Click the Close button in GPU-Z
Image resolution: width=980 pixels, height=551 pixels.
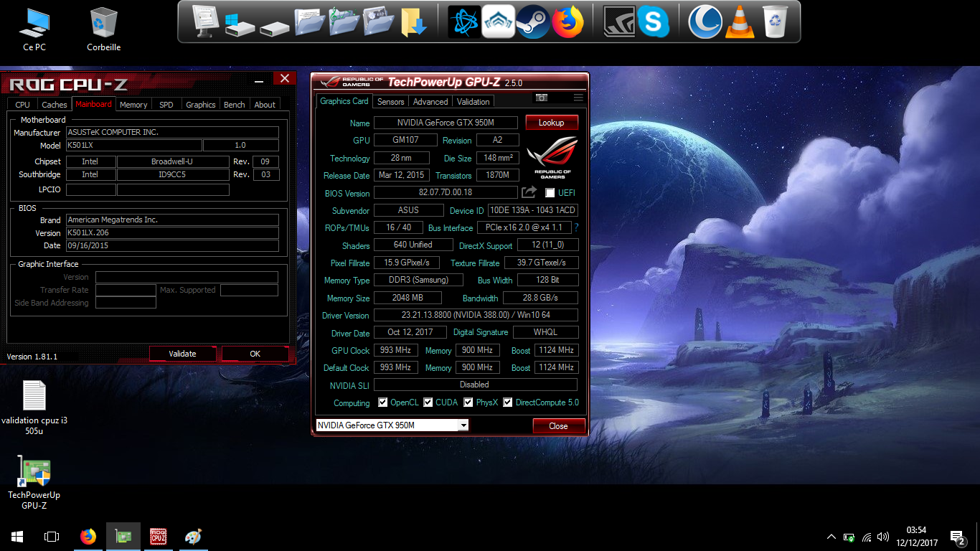(559, 426)
